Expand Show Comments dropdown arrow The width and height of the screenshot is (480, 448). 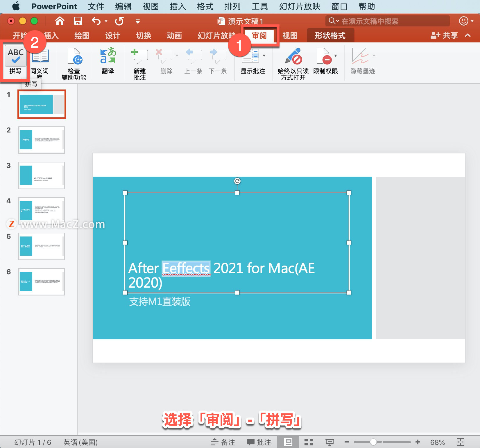click(264, 55)
